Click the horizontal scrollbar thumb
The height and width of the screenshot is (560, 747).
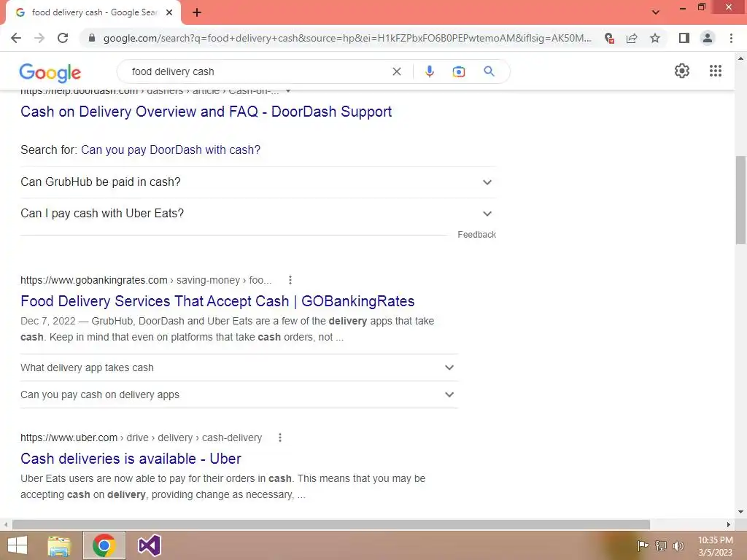(331, 524)
